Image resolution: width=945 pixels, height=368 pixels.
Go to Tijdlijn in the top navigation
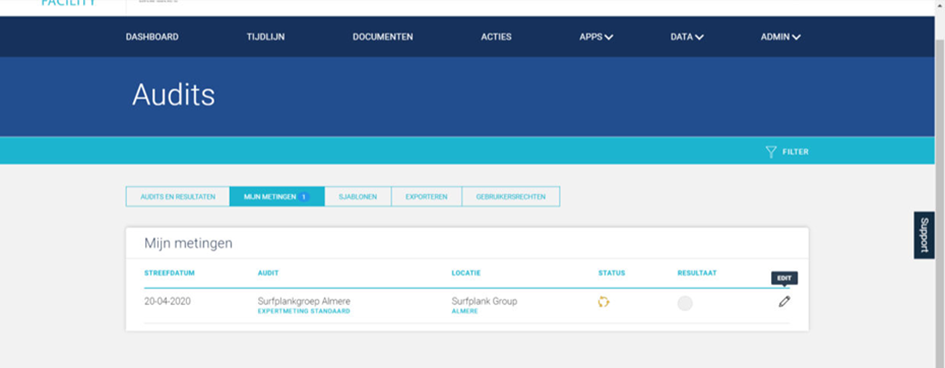[x=266, y=37]
